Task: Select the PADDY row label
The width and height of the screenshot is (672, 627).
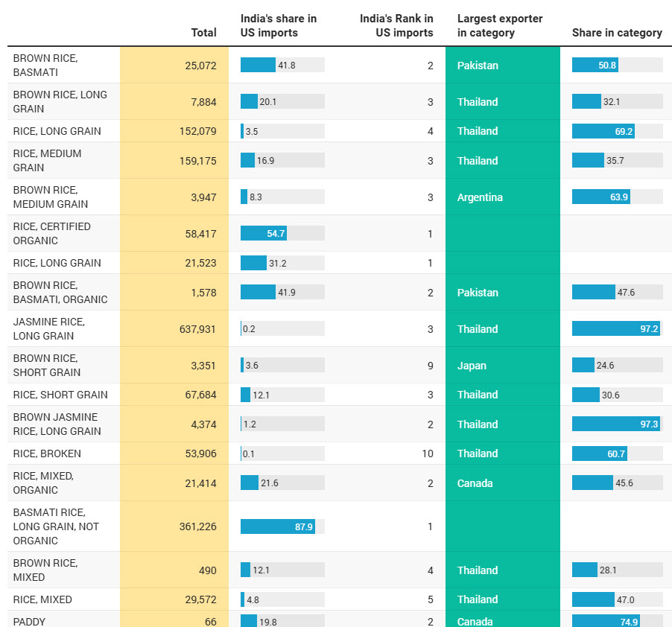Action: pos(29,622)
